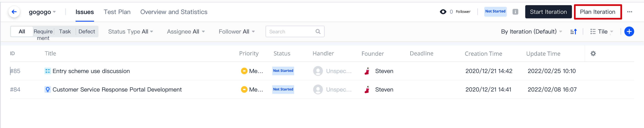Image resolution: width=644 pixels, height=128 pixels.
Task: Open the By Iteration (Default) sort dropdown
Action: coord(531,32)
